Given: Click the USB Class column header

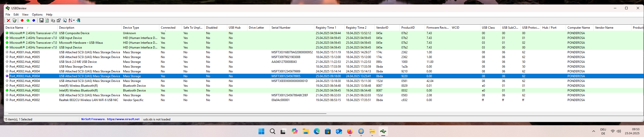Looking at the screenshot, I should coord(490,28).
